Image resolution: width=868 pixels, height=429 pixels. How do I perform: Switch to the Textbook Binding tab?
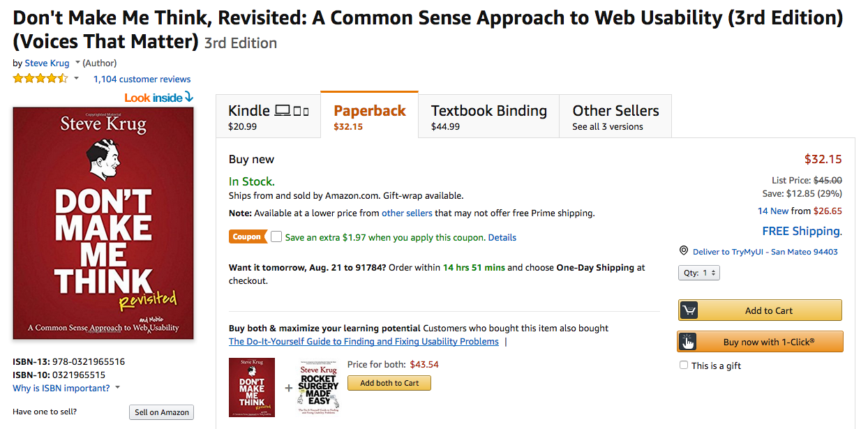point(488,115)
